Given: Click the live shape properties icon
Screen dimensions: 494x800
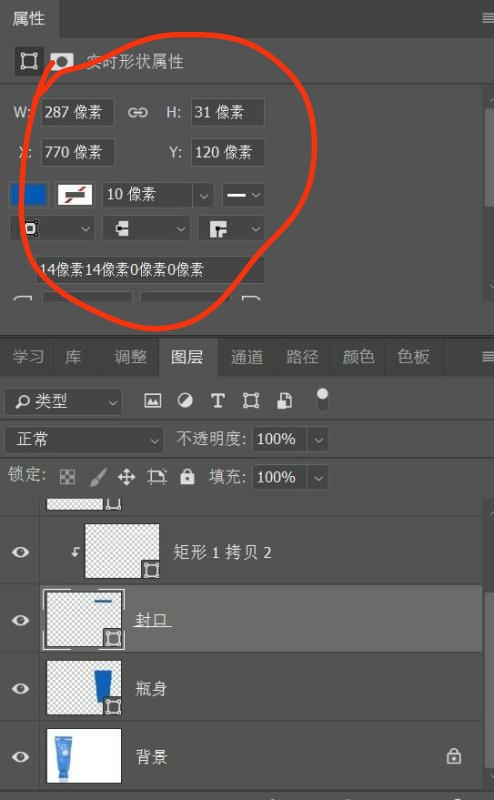Looking at the screenshot, I should pyautogui.click(x=29, y=61).
